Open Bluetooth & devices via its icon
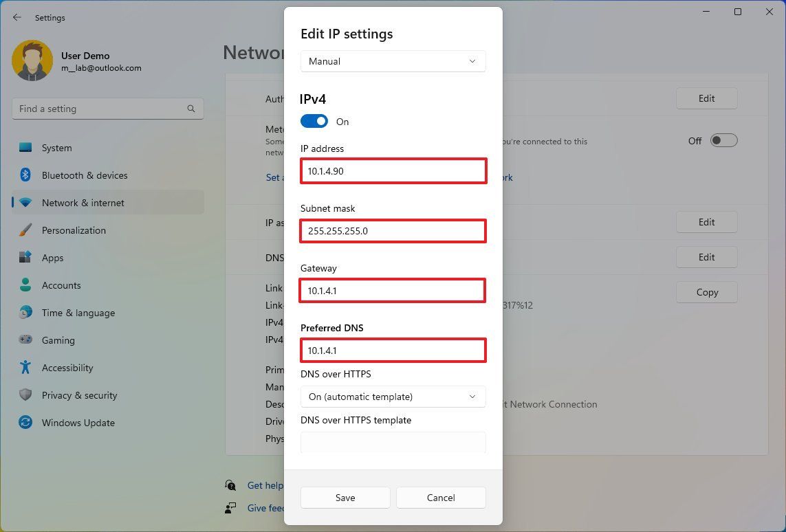 click(x=25, y=175)
